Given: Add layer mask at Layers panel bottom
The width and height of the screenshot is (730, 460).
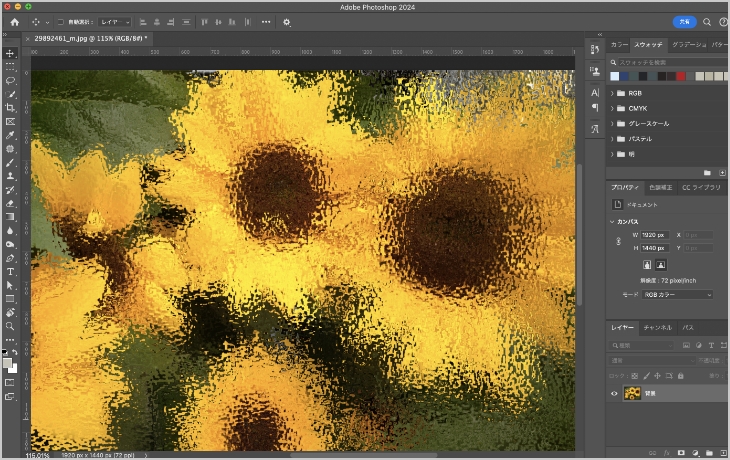Looking at the screenshot, I should [x=681, y=453].
